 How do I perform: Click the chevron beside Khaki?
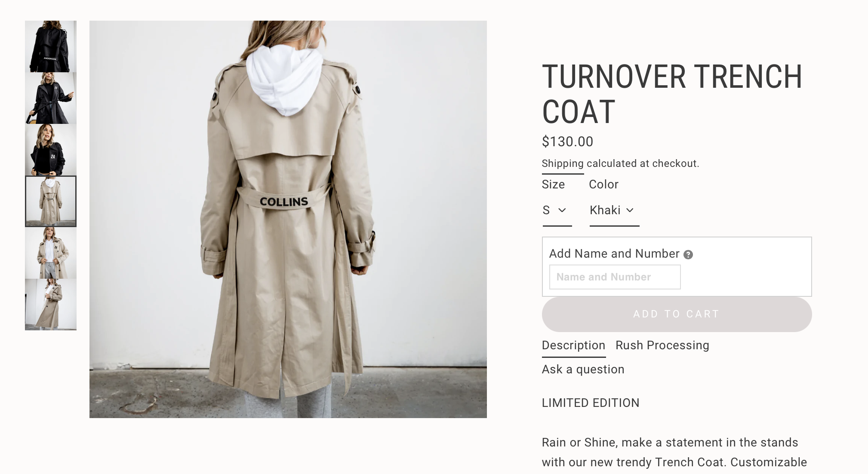click(630, 210)
